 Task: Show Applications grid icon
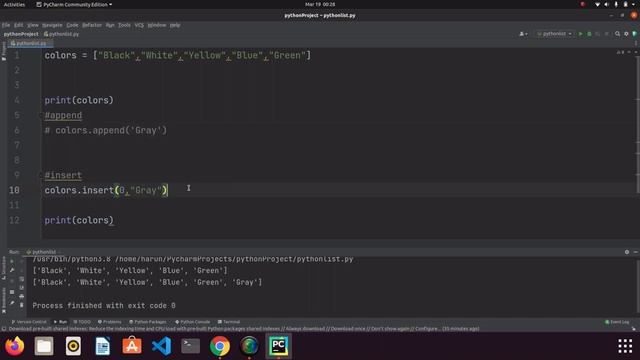point(625,346)
